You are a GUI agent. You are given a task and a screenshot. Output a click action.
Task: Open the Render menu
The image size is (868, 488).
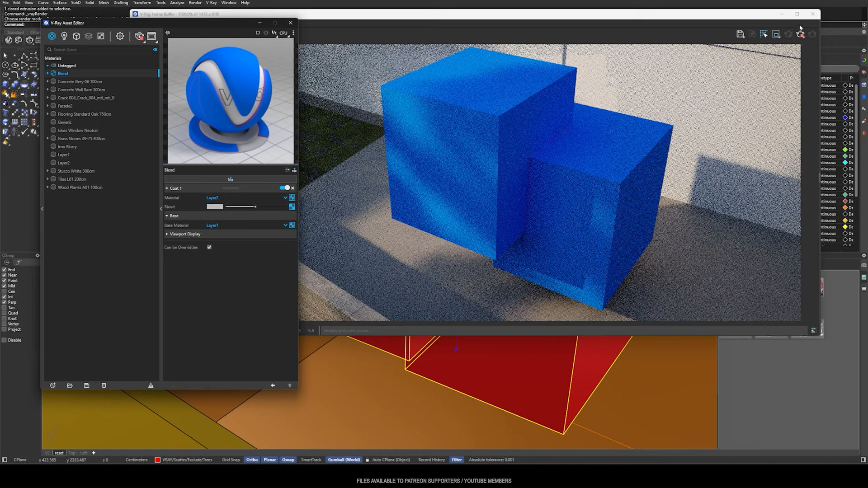click(x=195, y=3)
